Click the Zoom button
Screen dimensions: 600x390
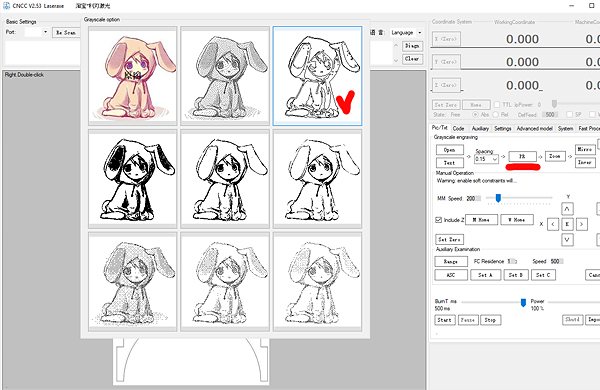(555, 156)
